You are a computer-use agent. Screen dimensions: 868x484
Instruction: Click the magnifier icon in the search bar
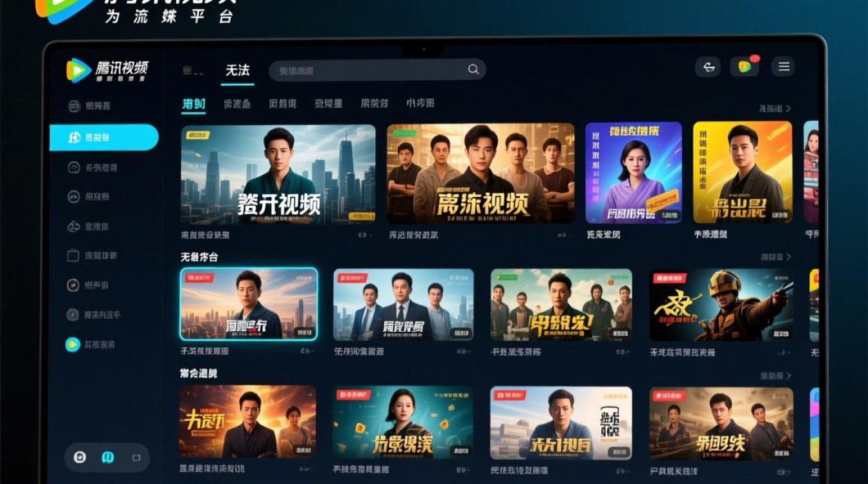coord(473,69)
